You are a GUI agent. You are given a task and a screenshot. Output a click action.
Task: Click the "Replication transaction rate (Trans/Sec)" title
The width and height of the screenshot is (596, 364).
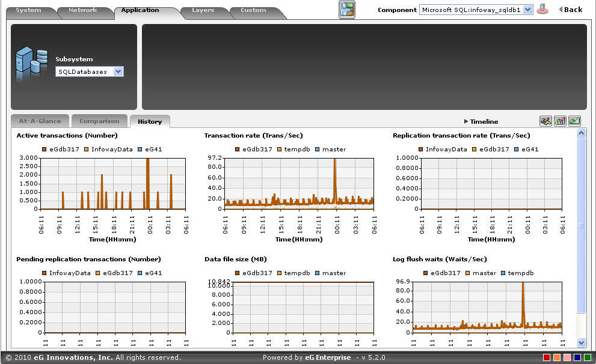[461, 136]
